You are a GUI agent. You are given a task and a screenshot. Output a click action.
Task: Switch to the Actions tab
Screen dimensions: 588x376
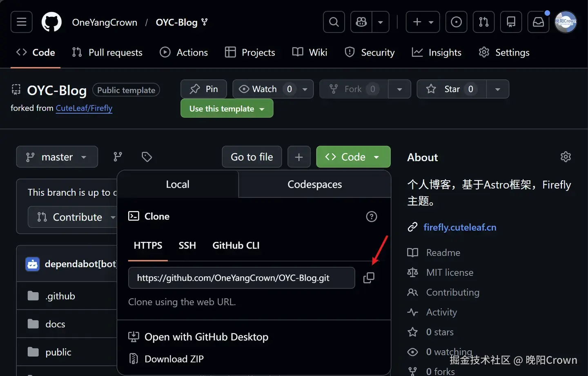pos(184,52)
